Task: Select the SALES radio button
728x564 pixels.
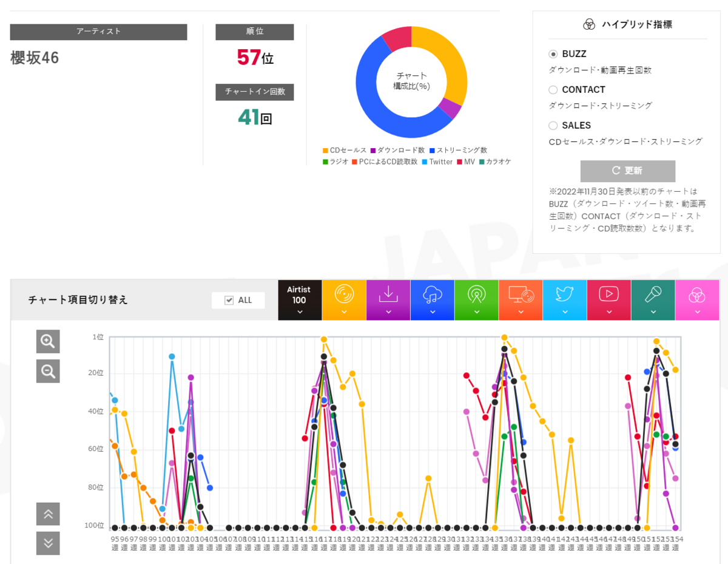Action: pyautogui.click(x=553, y=126)
